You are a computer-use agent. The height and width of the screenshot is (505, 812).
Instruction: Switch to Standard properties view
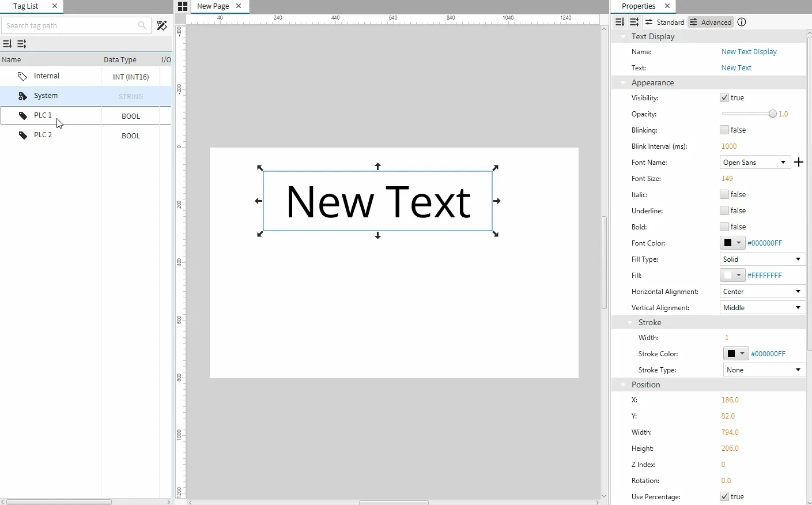coord(665,22)
